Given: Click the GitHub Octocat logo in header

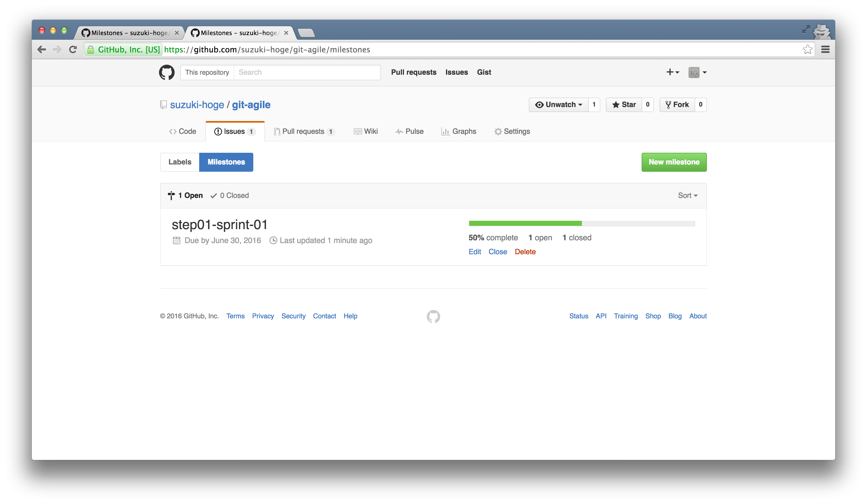Looking at the screenshot, I should tap(167, 72).
